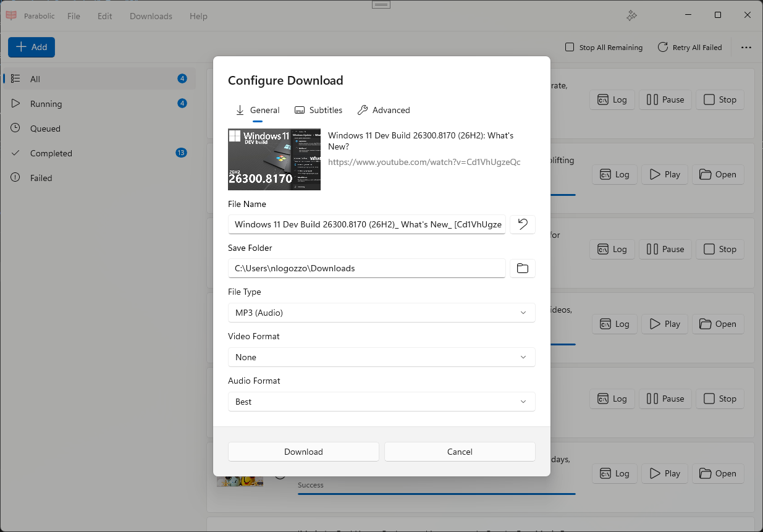
Task: Open the Downloads menu
Action: point(151,16)
